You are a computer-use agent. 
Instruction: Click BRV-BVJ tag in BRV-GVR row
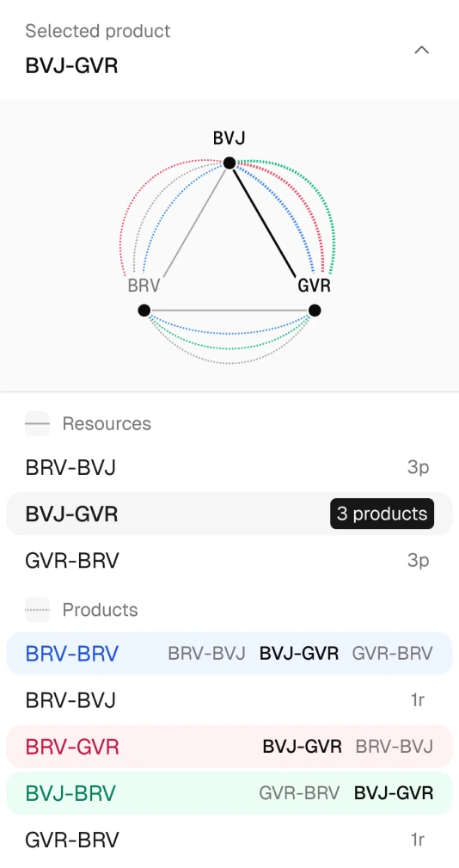(x=395, y=746)
